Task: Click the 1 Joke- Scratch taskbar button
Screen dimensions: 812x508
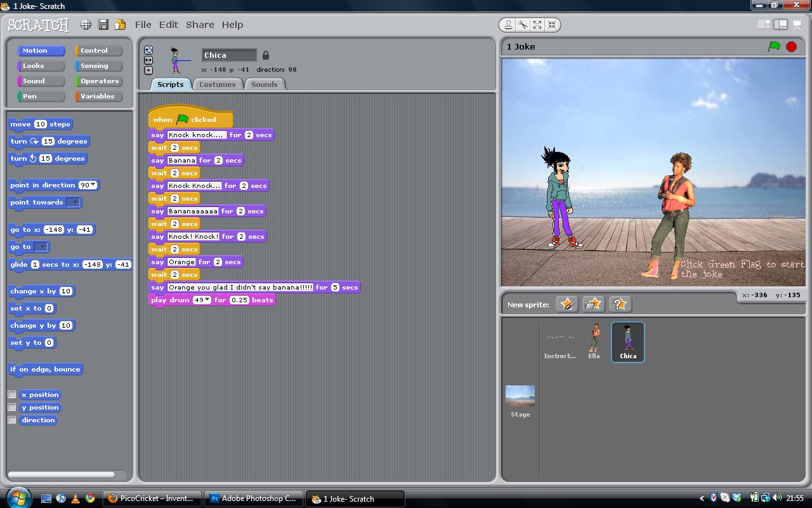Action: coord(355,498)
